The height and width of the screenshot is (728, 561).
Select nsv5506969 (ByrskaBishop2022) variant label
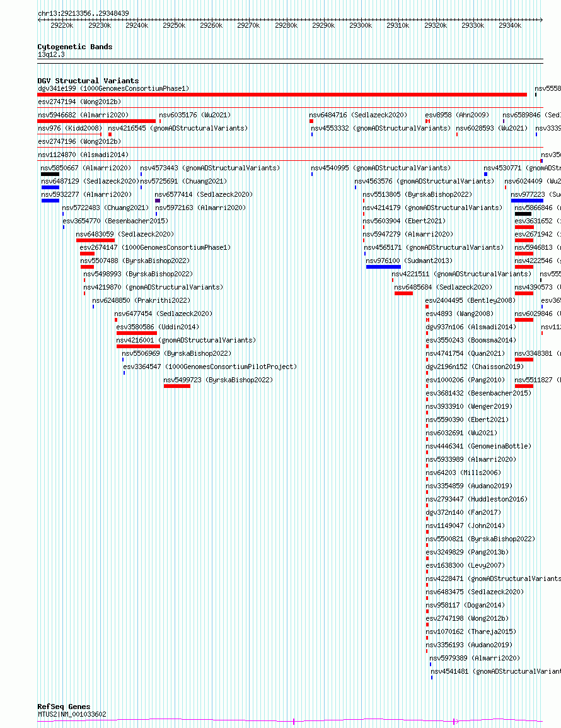[176, 354]
